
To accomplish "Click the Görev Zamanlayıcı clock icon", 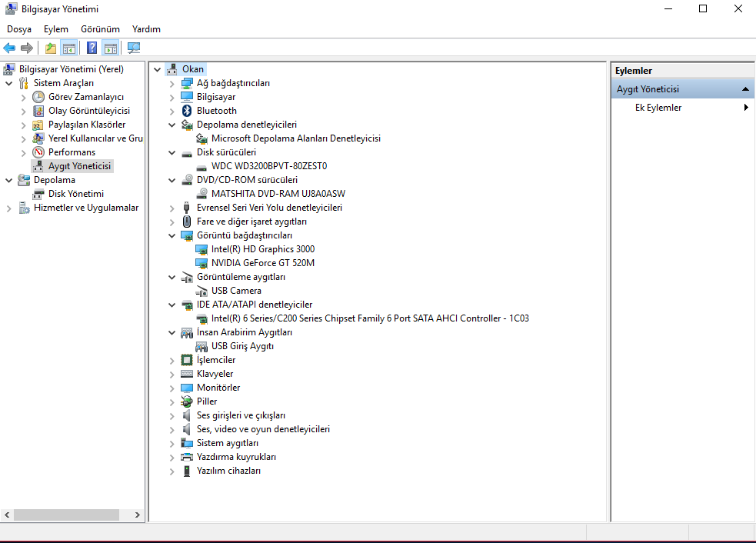I will [38, 97].
